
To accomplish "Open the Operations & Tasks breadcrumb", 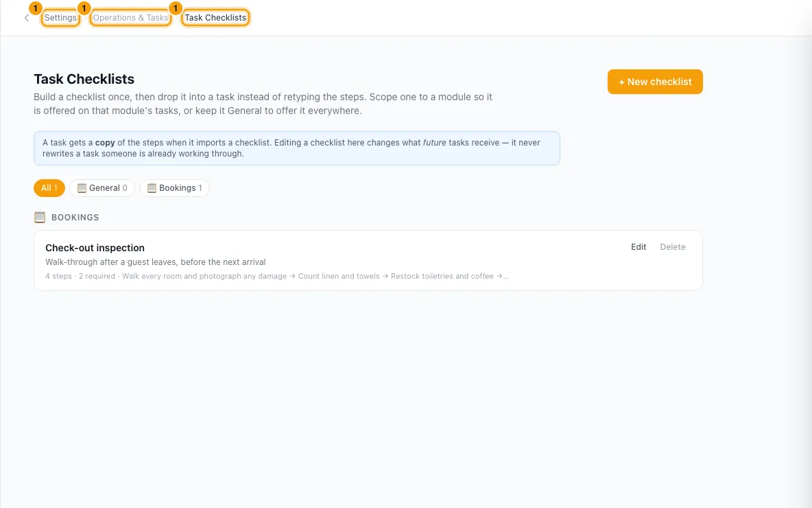I will click(x=130, y=18).
